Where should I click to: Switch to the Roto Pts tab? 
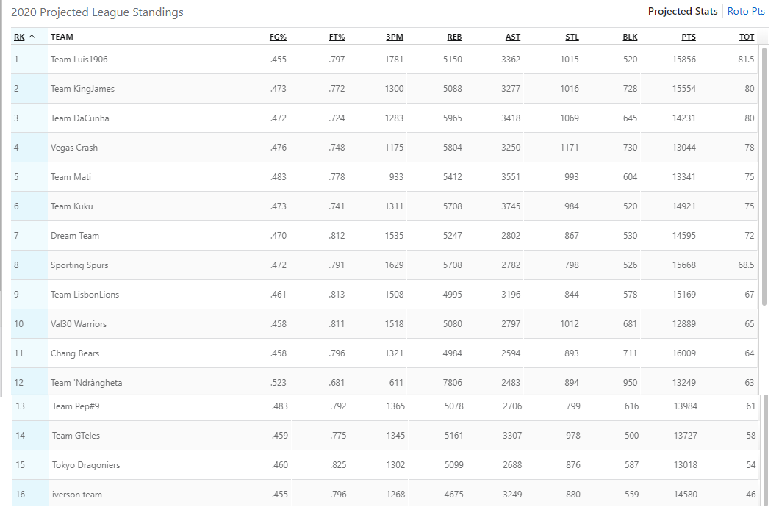pos(746,11)
